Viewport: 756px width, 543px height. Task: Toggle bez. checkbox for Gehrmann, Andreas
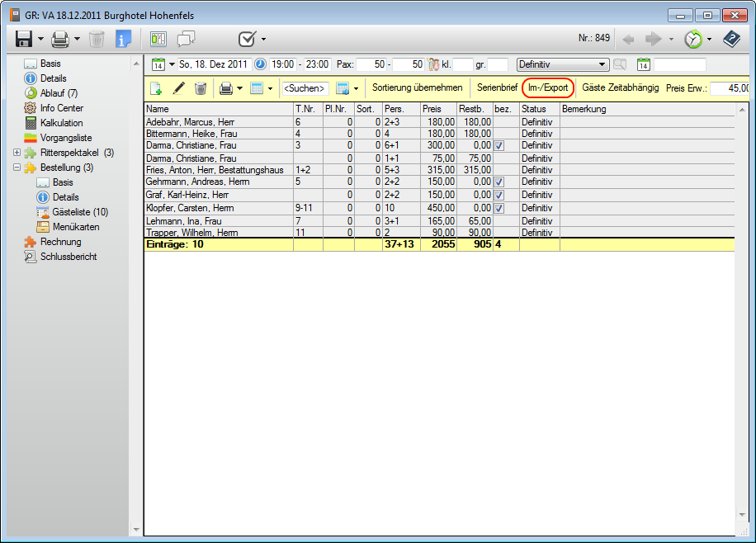(x=498, y=182)
